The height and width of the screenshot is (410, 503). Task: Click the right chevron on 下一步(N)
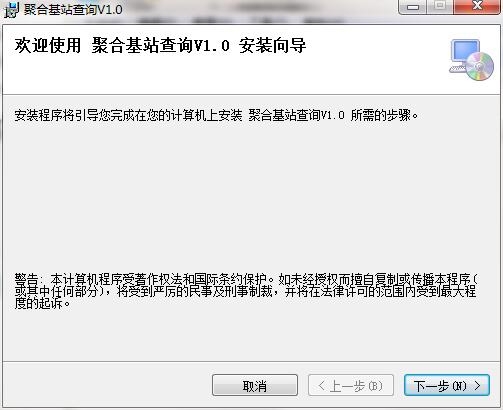[478, 386]
